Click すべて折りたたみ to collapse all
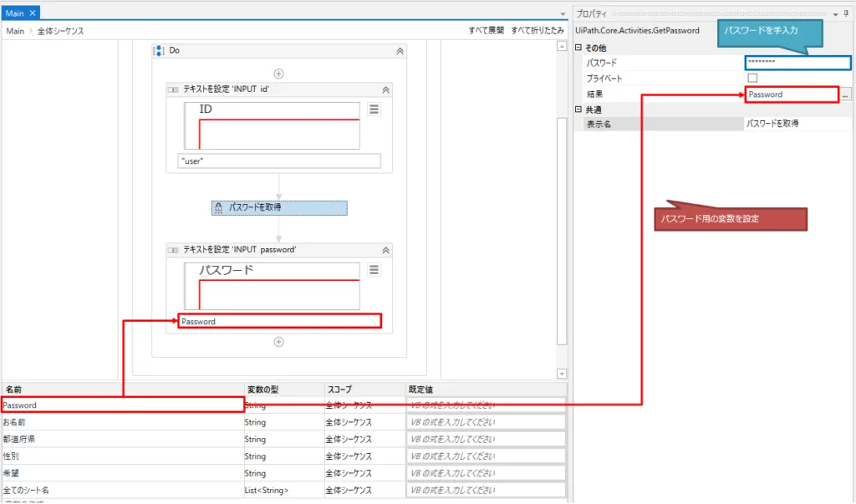Viewport: 856px width, 504px height. pos(538,31)
